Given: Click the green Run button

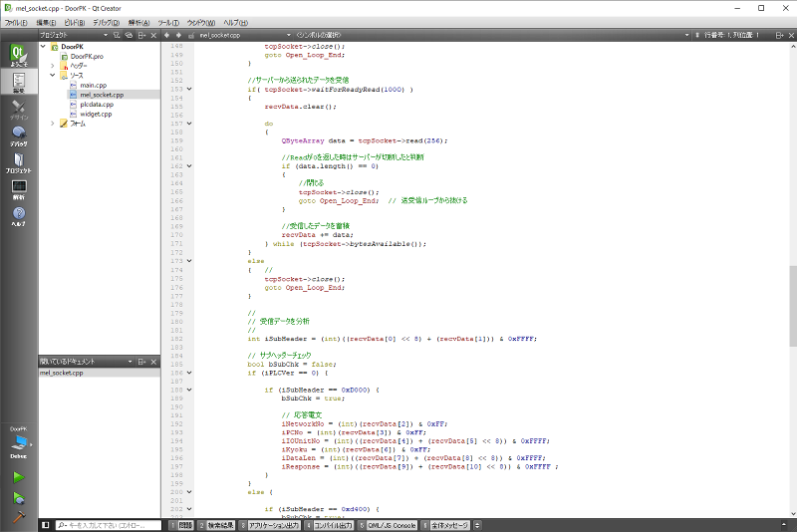Looking at the screenshot, I should (19, 477).
